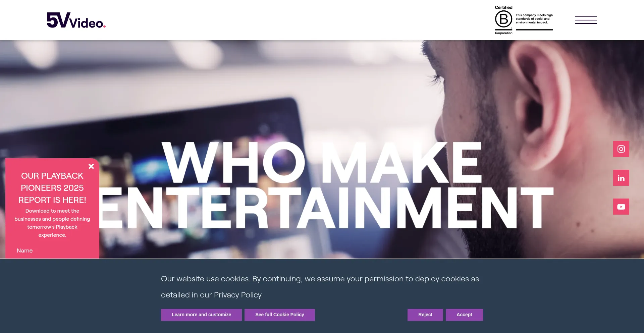Click Learn more and customize
This screenshot has width=644, height=333.
201,315
